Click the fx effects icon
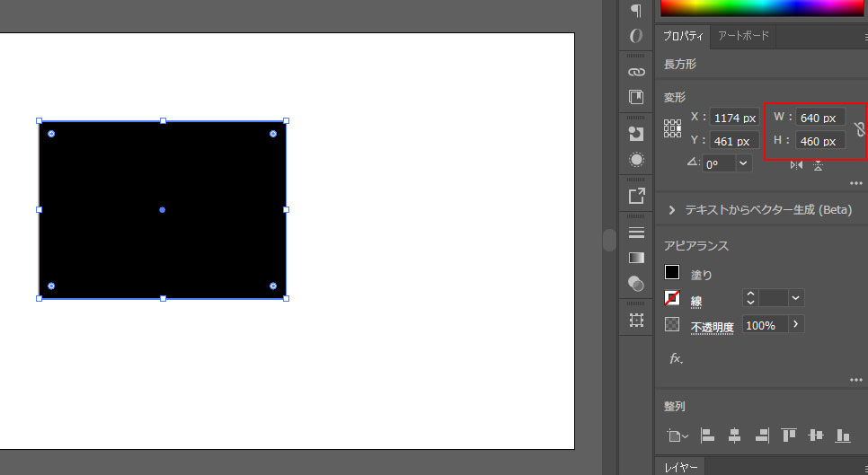 point(676,358)
